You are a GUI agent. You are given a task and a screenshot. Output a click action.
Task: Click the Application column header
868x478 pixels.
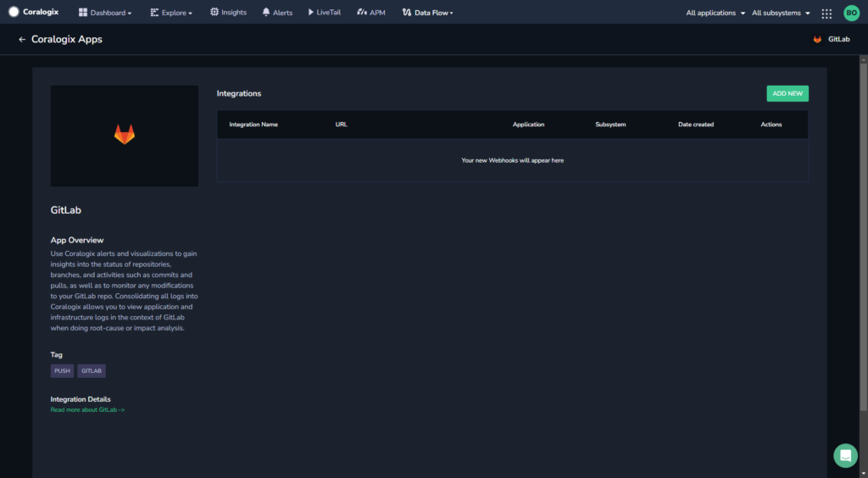click(x=528, y=125)
